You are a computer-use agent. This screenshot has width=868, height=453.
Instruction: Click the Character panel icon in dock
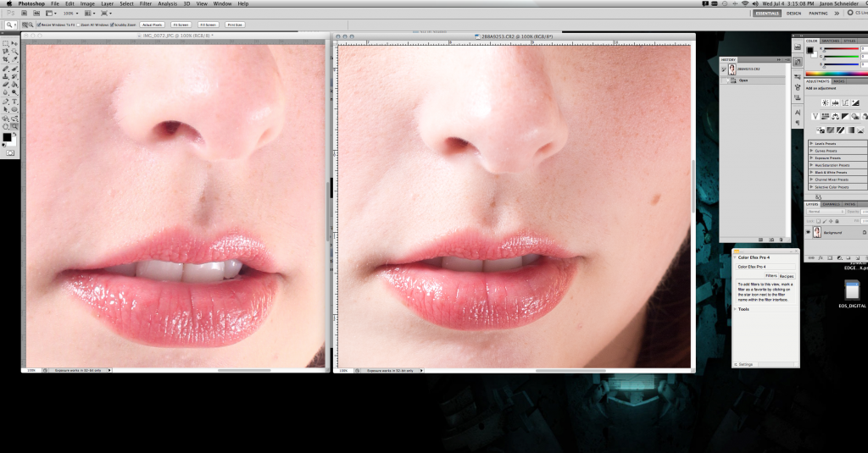(798, 113)
